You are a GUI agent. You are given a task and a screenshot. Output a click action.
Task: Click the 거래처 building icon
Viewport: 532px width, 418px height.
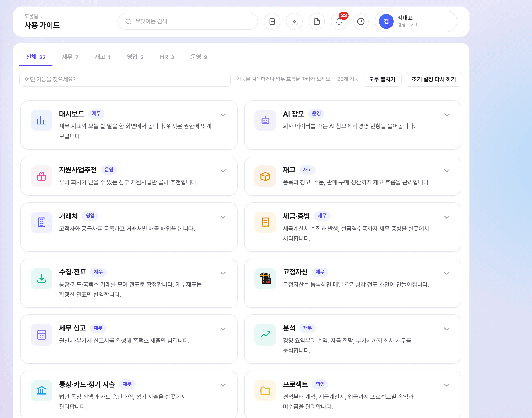(42, 222)
